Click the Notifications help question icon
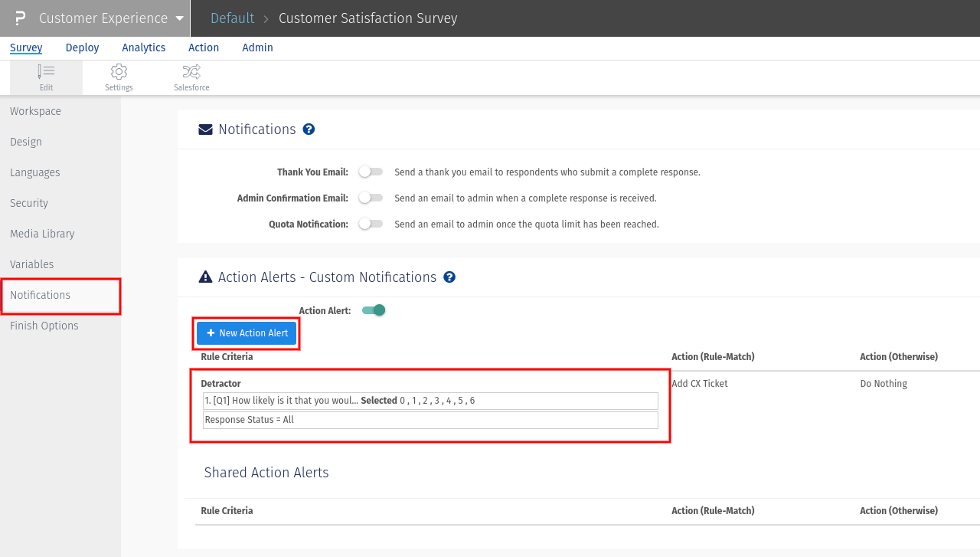980x557 pixels. pos(309,129)
